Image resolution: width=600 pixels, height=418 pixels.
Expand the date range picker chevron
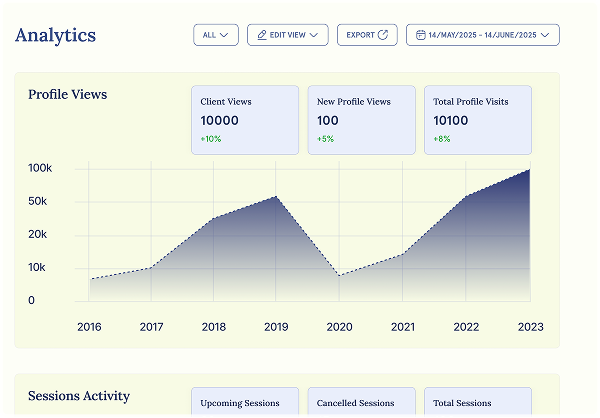click(546, 35)
